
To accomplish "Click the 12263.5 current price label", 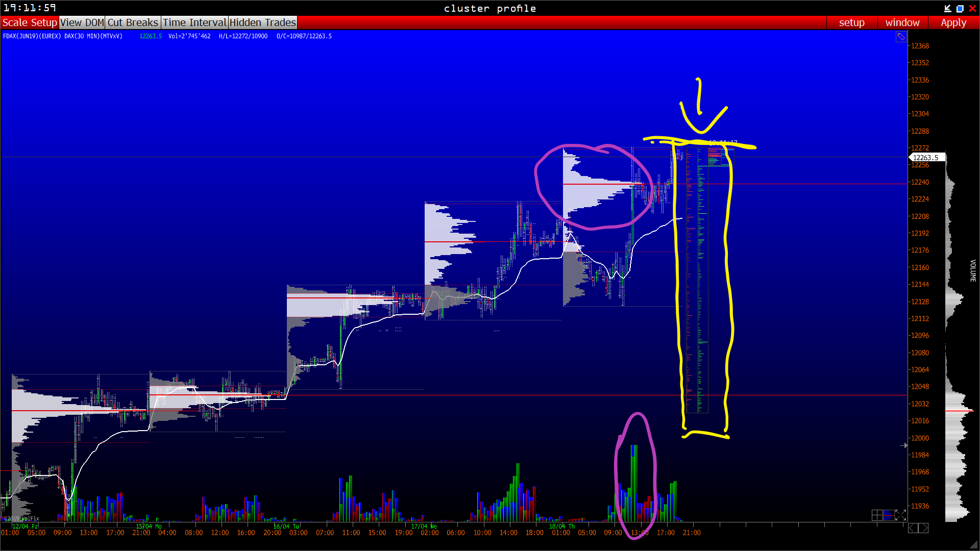I will click(x=926, y=158).
